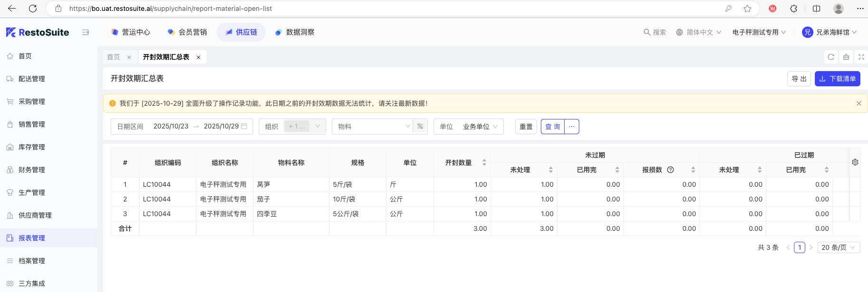Click the refresh page icon in tab bar

[x=831, y=57]
